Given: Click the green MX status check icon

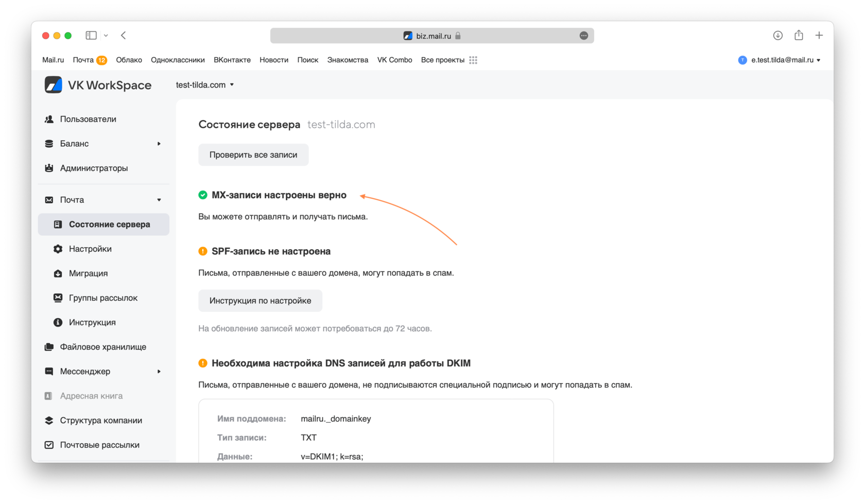Looking at the screenshot, I should click(203, 195).
